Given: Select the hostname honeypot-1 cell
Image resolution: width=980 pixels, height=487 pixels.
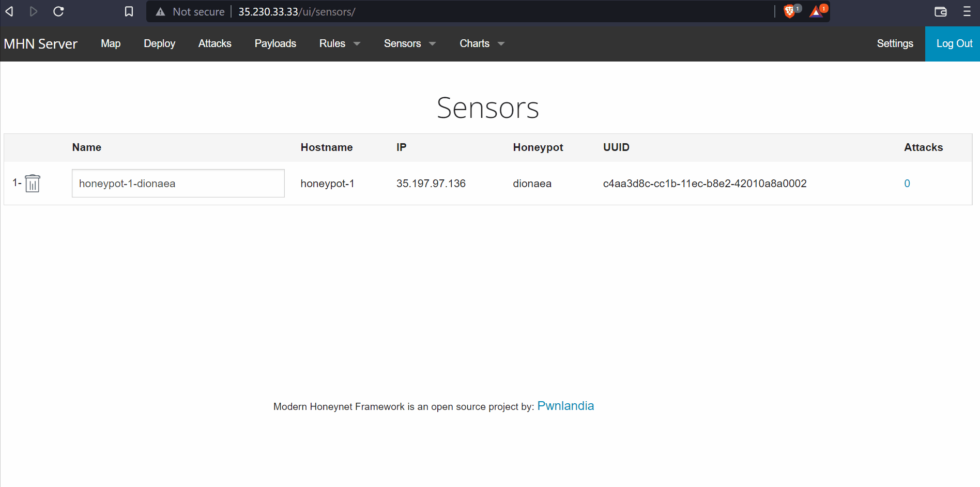Looking at the screenshot, I should tap(327, 184).
